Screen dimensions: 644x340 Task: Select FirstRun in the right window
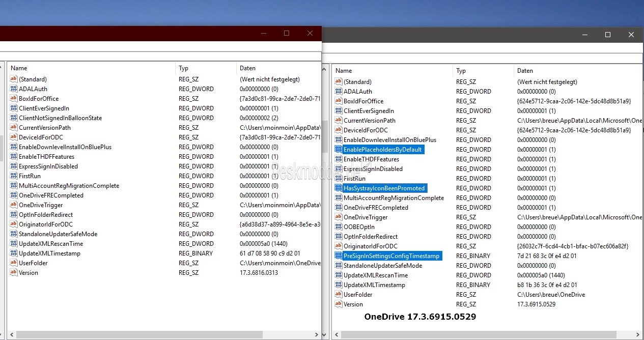[x=355, y=178]
